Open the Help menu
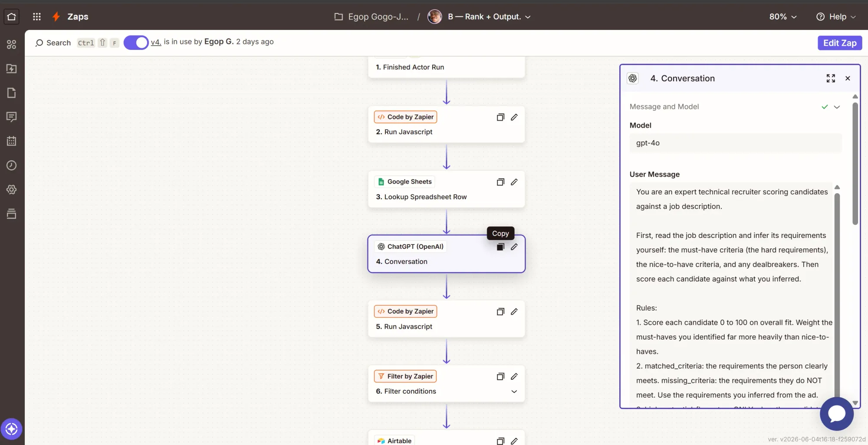Viewport: 868px width, 445px height. click(836, 16)
